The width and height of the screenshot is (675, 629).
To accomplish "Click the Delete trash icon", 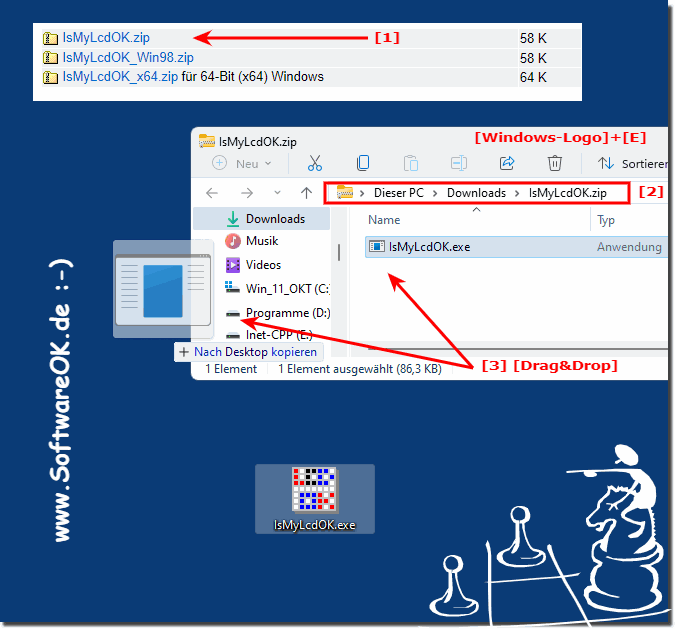I will 554,163.
